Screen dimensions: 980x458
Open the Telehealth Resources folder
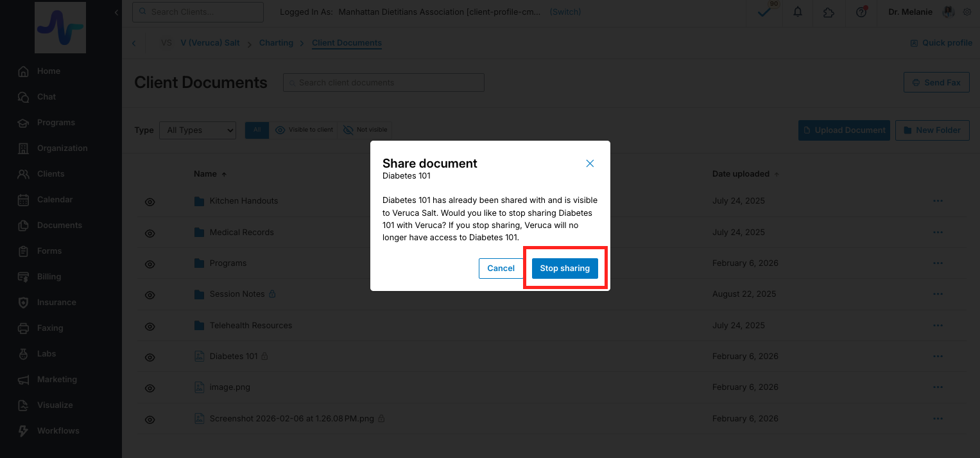tap(251, 326)
